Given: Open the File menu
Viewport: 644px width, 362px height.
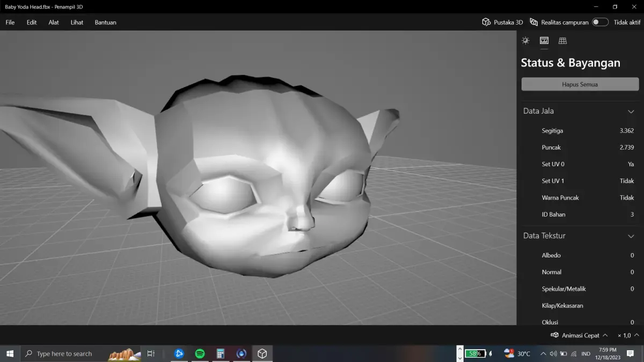Looking at the screenshot, I should click(x=10, y=23).
